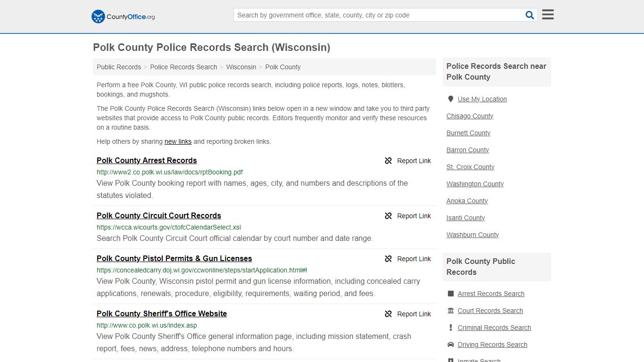
Task: Click the broken-link icon for Sheriff's Office Website
Action: pyautogui.click(x=388, y=314)
